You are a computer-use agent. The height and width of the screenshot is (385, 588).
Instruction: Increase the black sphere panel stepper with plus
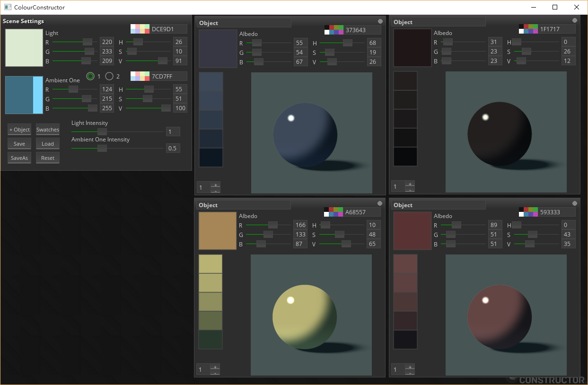click(410, 184)
